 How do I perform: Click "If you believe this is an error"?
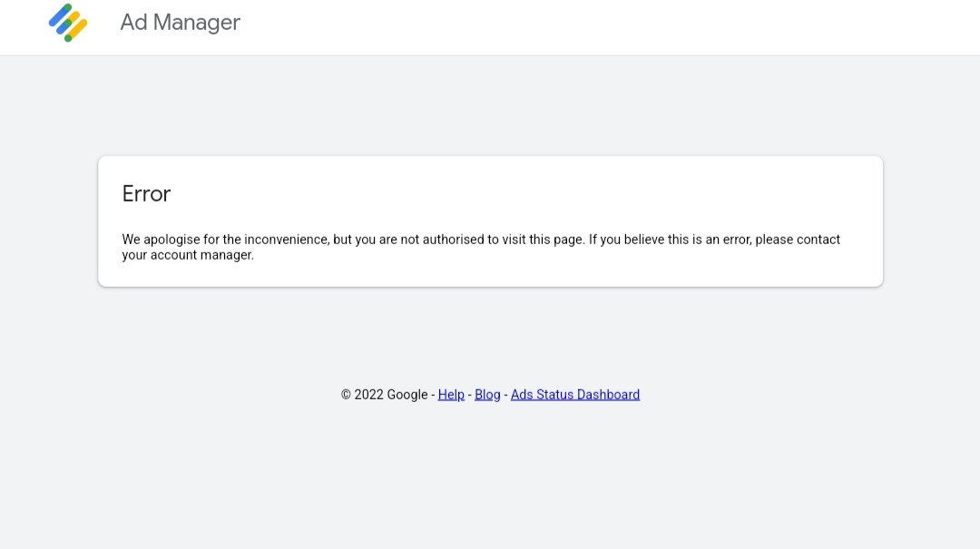pos(669,240)
